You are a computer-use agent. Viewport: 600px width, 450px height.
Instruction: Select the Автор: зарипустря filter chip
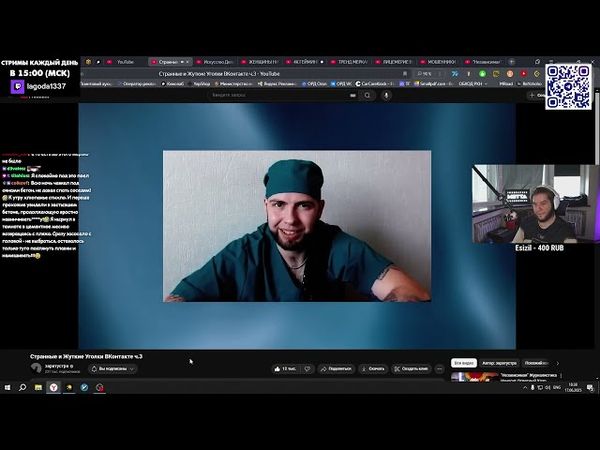click(x=499, y=363)
